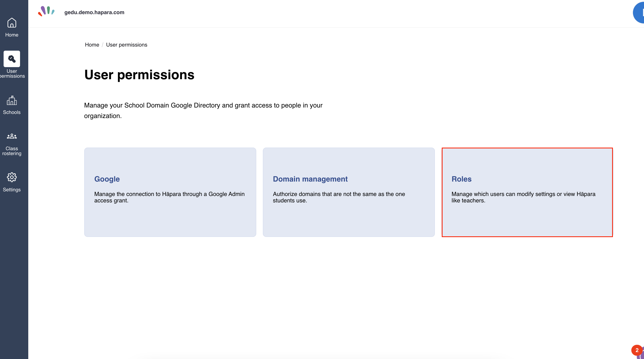Click the Class rostering label in sidebar
Viewport: 644px width, 359px height.
pos(12,151)
